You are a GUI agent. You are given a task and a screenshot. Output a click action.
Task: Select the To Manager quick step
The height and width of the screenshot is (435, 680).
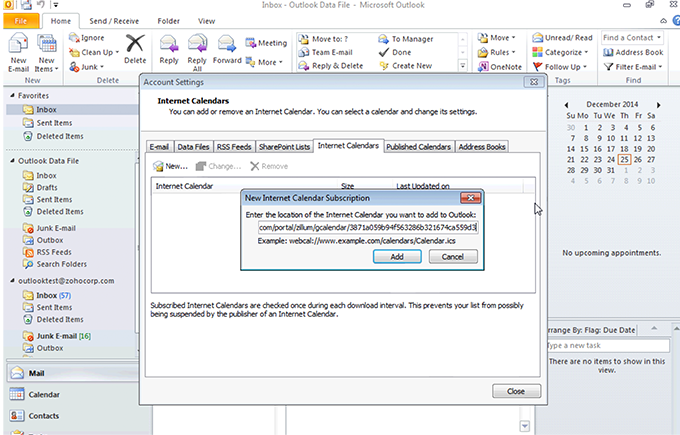[405, 39]
